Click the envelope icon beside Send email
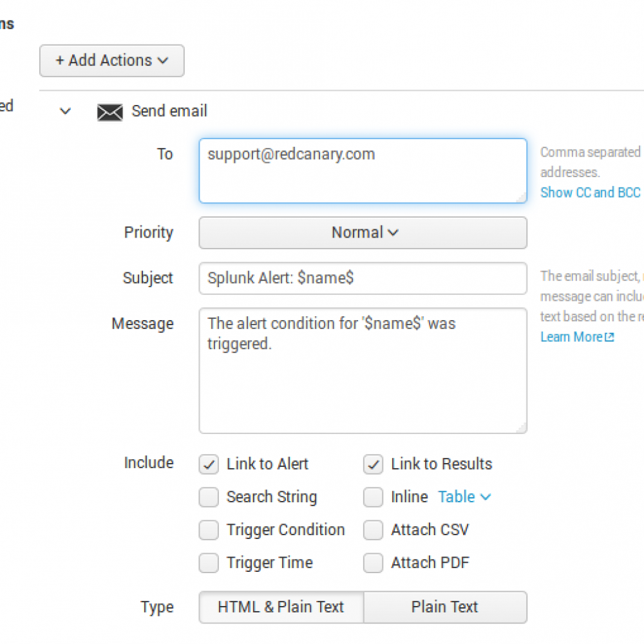The width and height of the screenshot is (644, 644). click(109, 112)
